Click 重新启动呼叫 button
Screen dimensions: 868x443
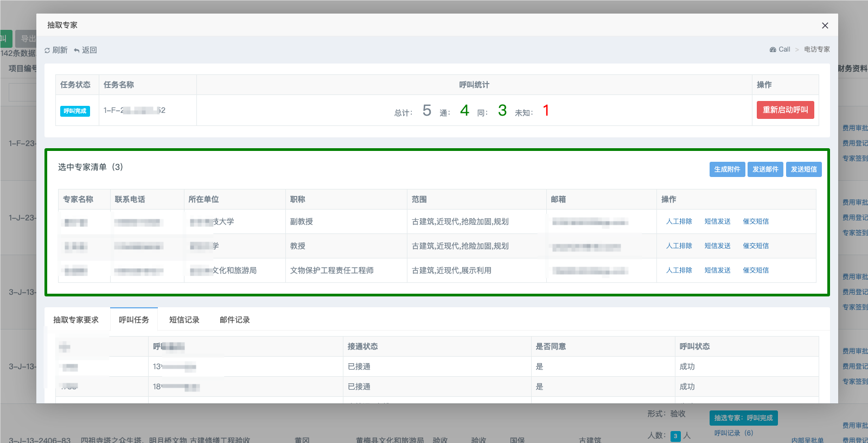point(785,110)
